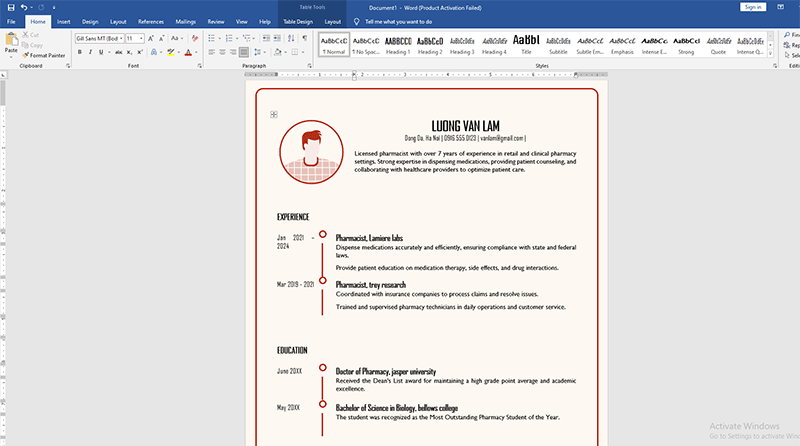Click the Align Left icon

[212, 52]
